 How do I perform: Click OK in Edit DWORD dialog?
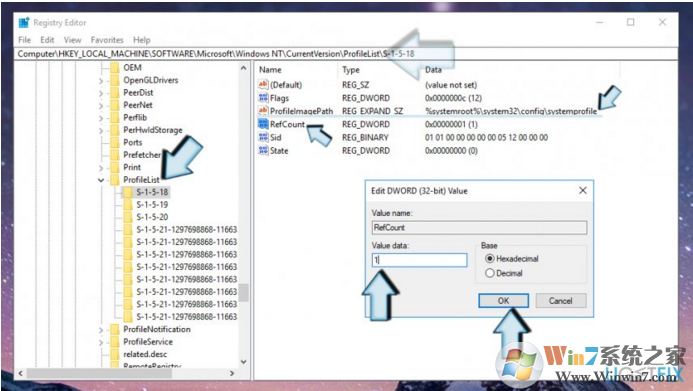point(503,301)
